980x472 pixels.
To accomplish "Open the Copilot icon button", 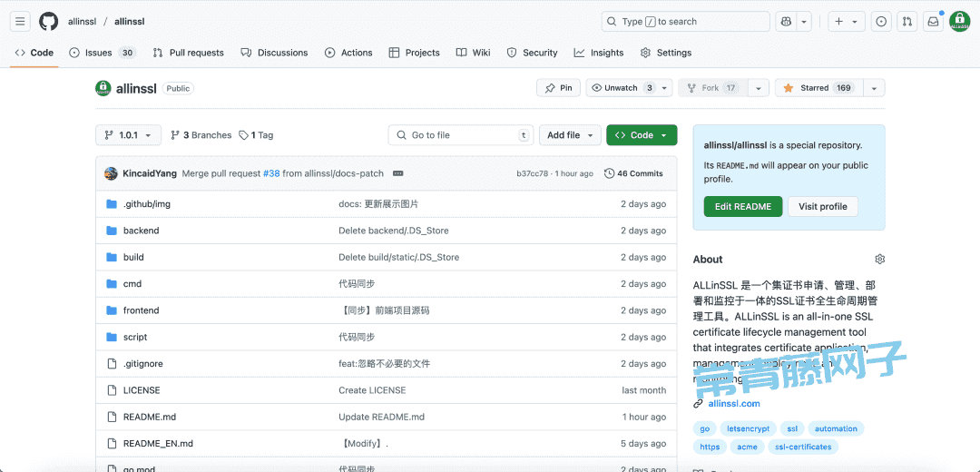I will pos(785,21).
